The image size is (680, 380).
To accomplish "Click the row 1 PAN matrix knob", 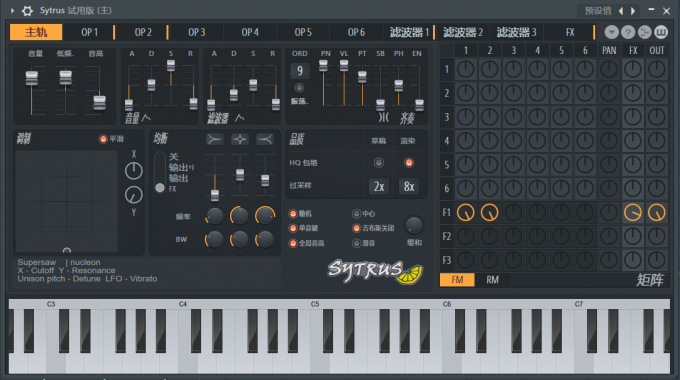I will (609, 69).
